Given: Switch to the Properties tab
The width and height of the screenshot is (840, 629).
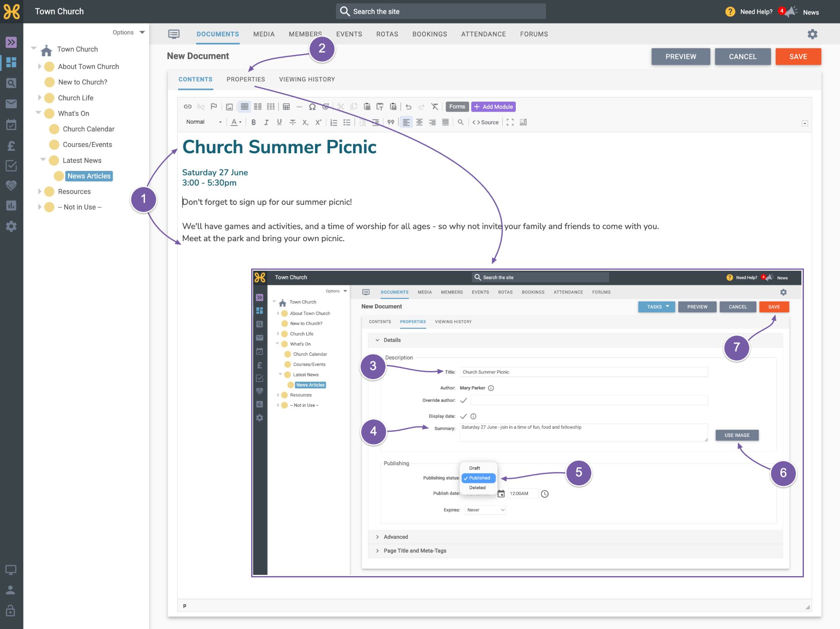Looking at the screenshot, I should coord(246,79).
